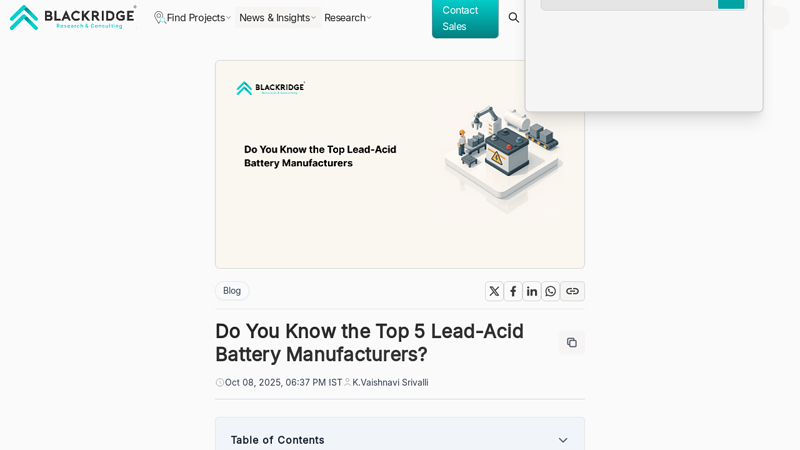This screenshot has height=450, width=800.
Task: Share article via WhatsApp
Action: point(551,291)
